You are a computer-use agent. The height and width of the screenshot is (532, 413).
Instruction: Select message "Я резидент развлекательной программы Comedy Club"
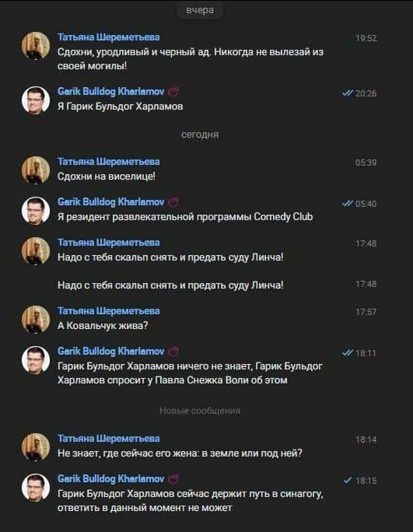point(185,217)
